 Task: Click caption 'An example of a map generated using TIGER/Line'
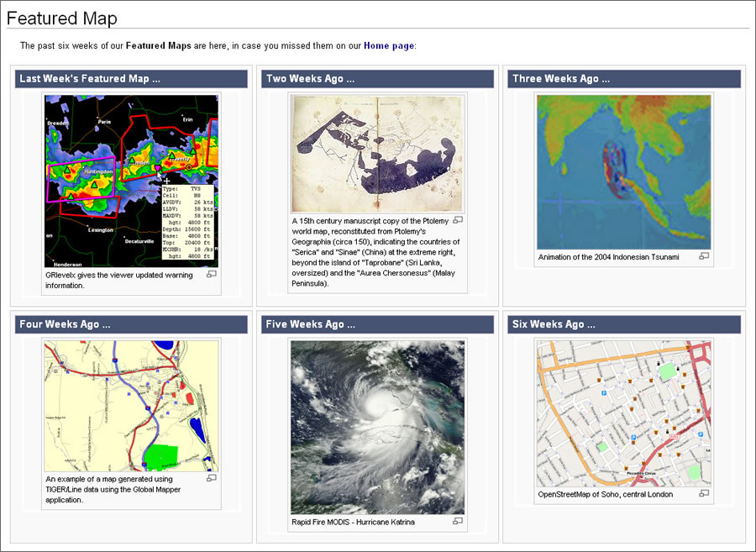113,489
